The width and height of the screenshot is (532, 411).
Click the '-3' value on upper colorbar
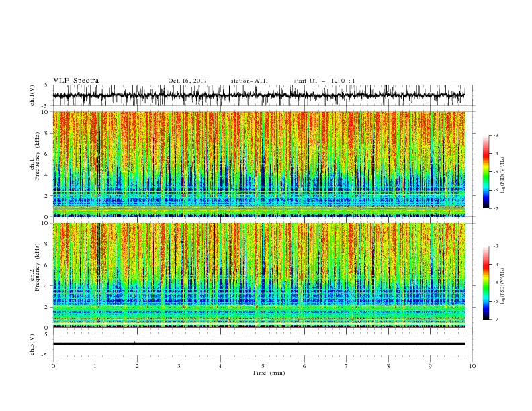495,135
